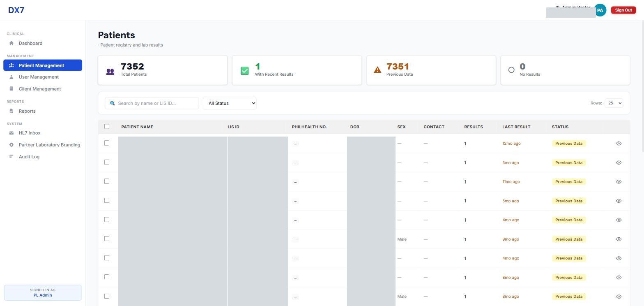644x306 pixels.
Task: Click the PL Admin signed-in label
Action: click(x=43, y=295)
